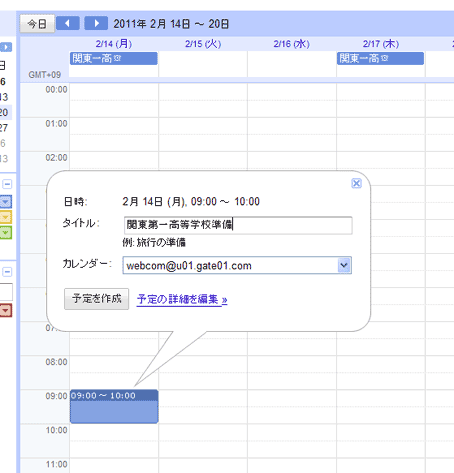Open the green calendar options arrow
The height and width of the screenshot is (473, 454).
pos(6,233)
